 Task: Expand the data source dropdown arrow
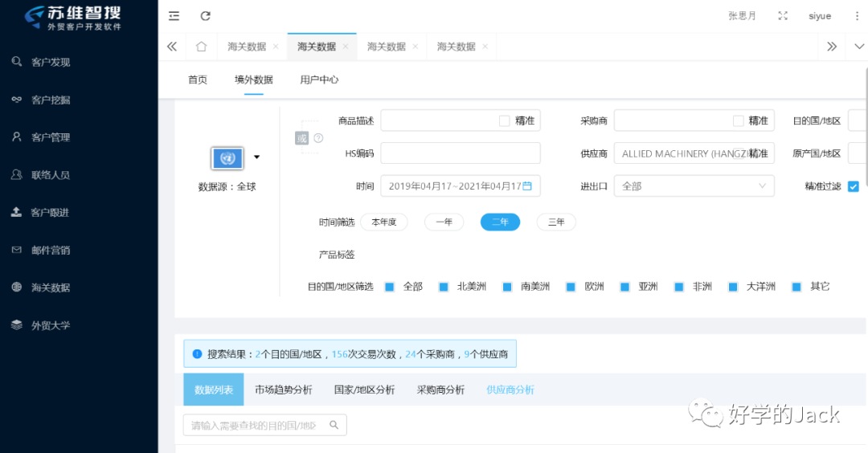pyautogui.click(x=257, y=157)
